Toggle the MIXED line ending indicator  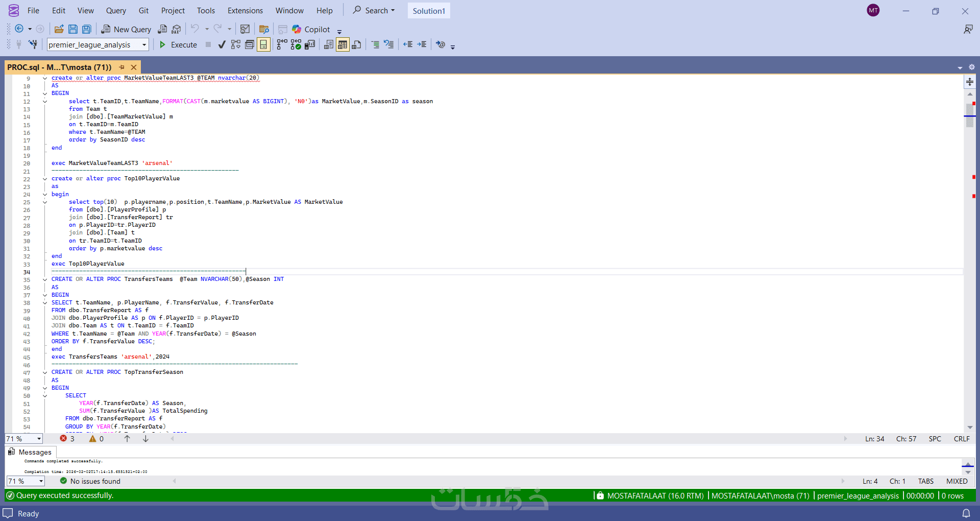pos(957,481)
